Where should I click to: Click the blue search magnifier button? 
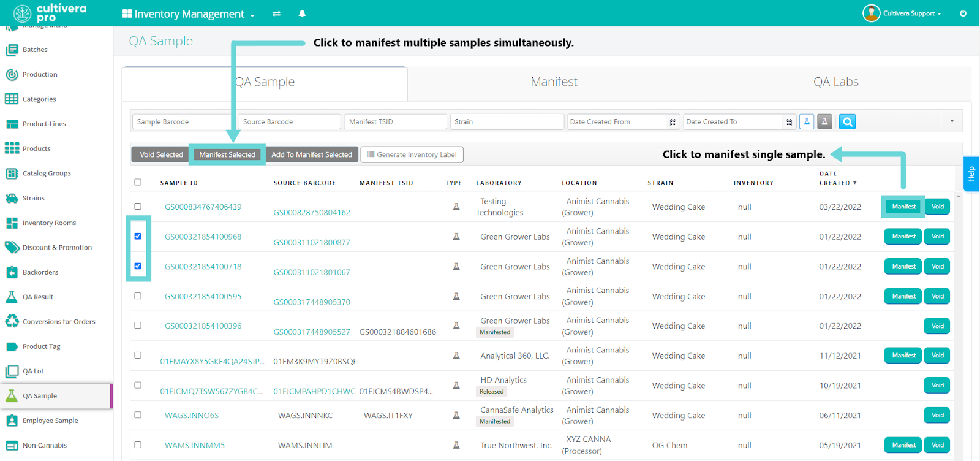[847, 122]
